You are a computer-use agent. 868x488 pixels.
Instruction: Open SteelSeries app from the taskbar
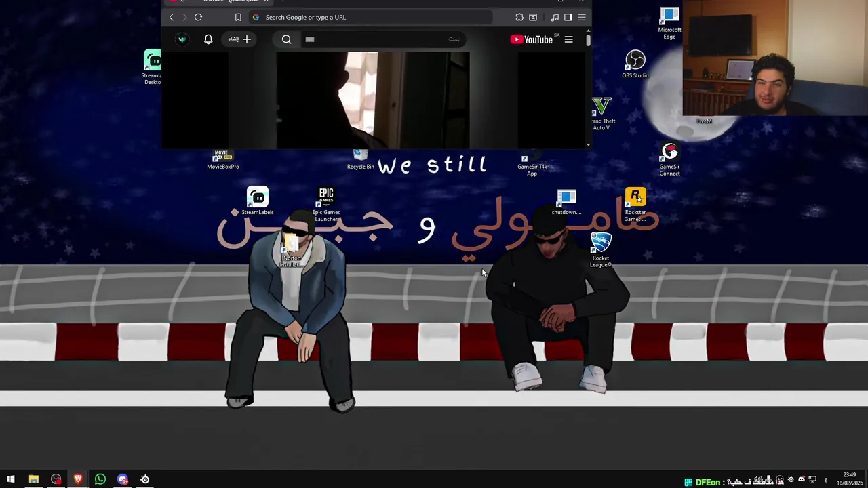click(145, 479)
